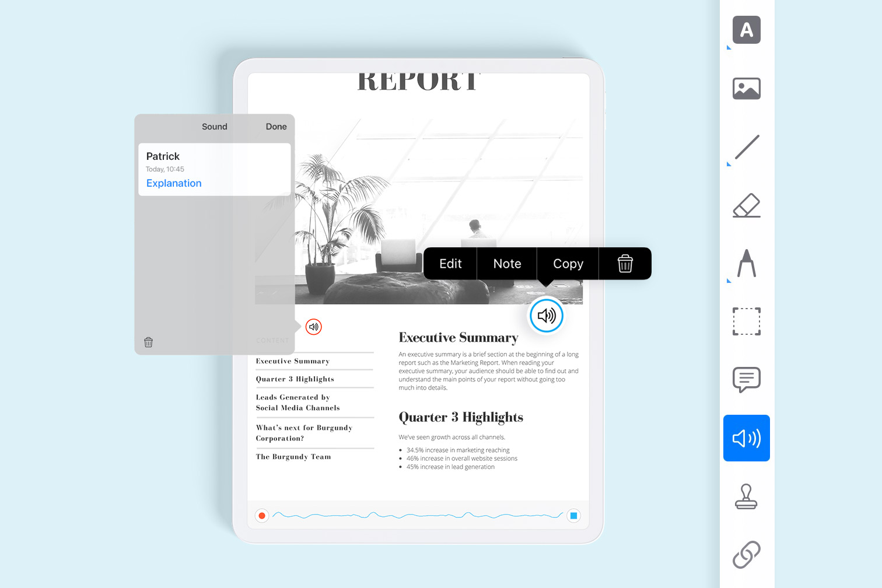The height and width of the screenshot is (588, 882).
Task: Click the Executive Summary heading
Action: [x=459, y=338]
